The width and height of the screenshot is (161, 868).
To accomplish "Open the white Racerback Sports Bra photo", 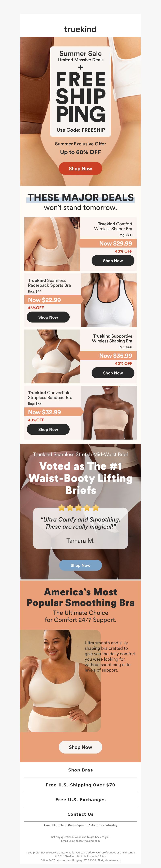I will tap(108, 300).
